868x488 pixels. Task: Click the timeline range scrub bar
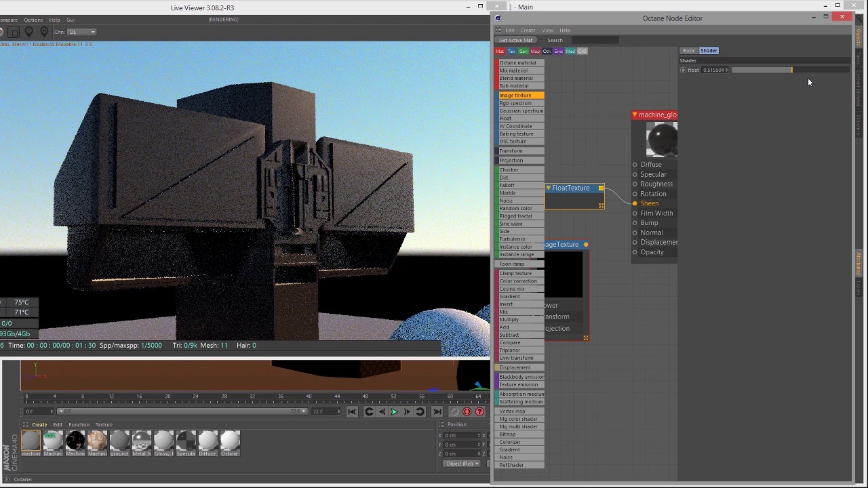click(182, 411)
